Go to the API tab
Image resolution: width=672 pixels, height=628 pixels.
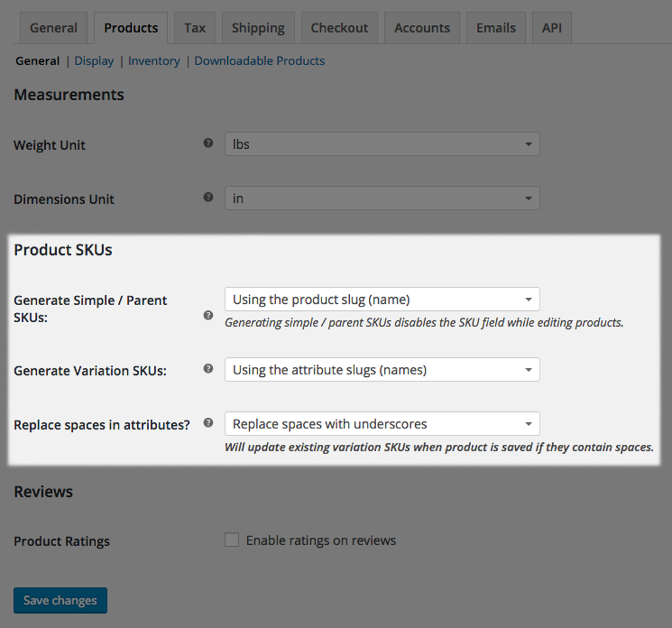(x=551, y=28)
